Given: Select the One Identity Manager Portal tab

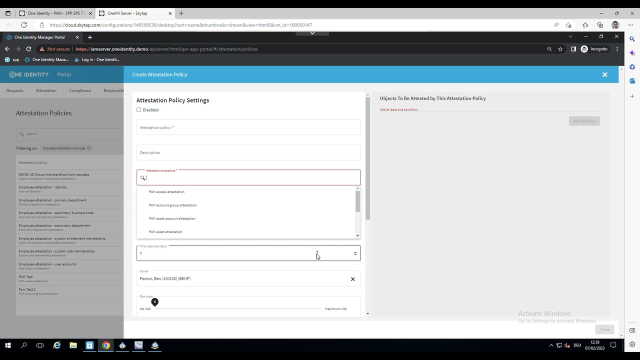Looking at the screenshot, I should pos(42,37).
